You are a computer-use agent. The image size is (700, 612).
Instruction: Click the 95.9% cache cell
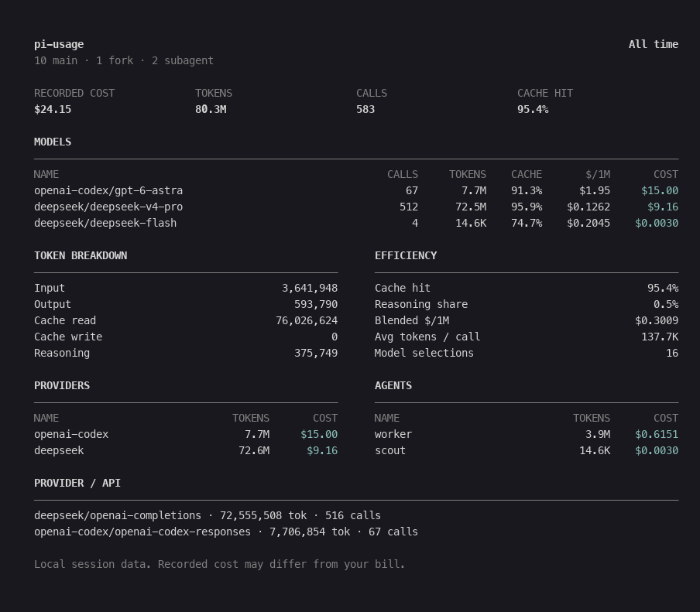527,207
